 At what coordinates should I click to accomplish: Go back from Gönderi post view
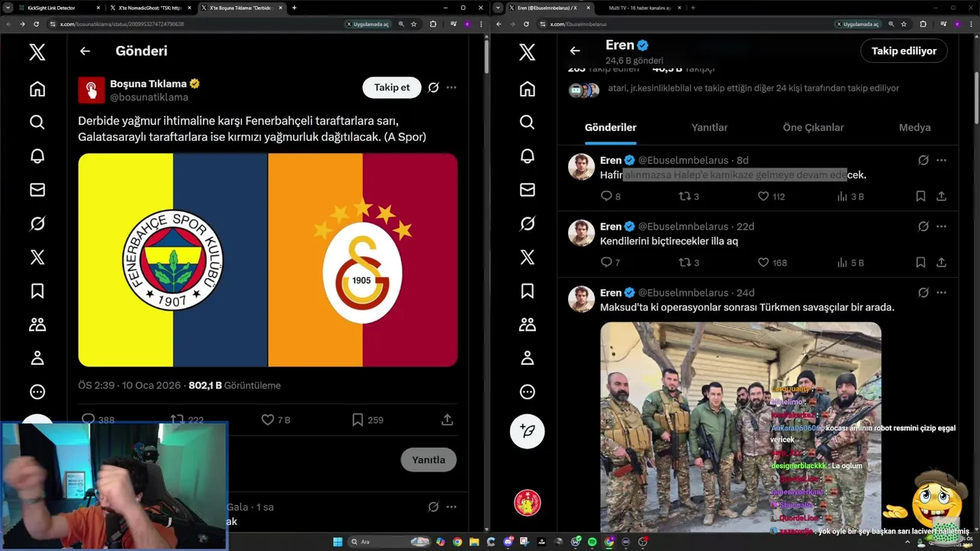pyautogui.click(x=85, y=51)
